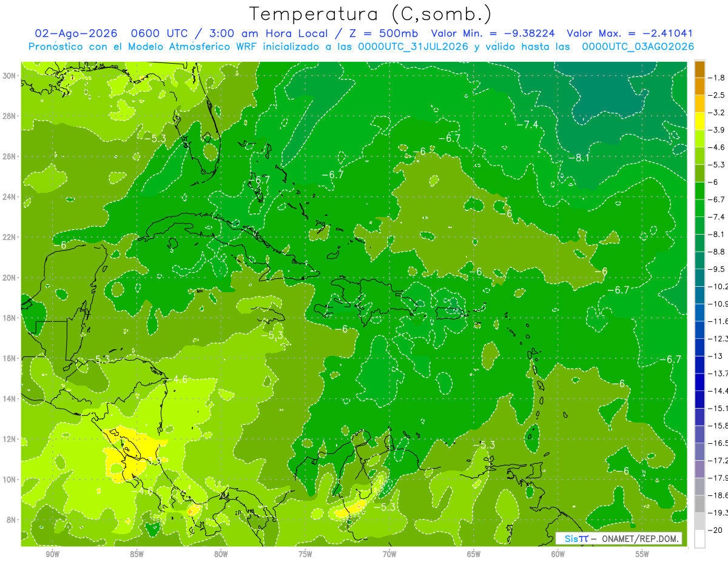The width and height of the screenshot is (728, 562).
Task: Click the '12N' latitude axis label
Action: pyautogui.click(x=9, y=439)
